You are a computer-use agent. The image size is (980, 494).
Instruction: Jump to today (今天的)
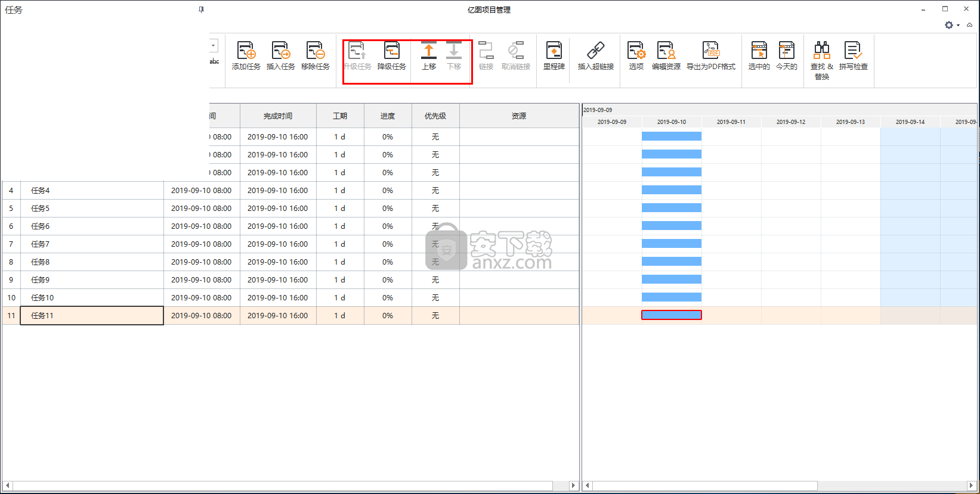tap(786, 55)
